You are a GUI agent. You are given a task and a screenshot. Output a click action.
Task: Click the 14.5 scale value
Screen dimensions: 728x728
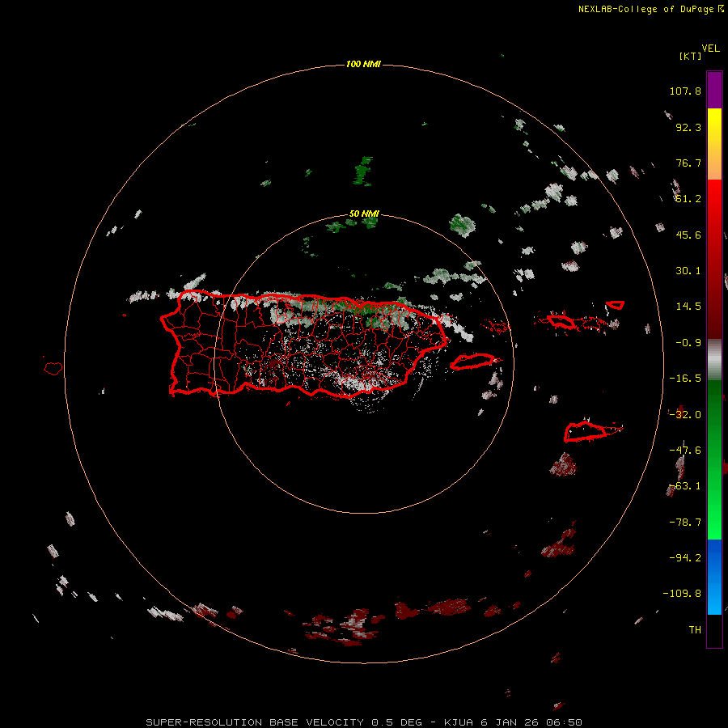coord(688,307)
